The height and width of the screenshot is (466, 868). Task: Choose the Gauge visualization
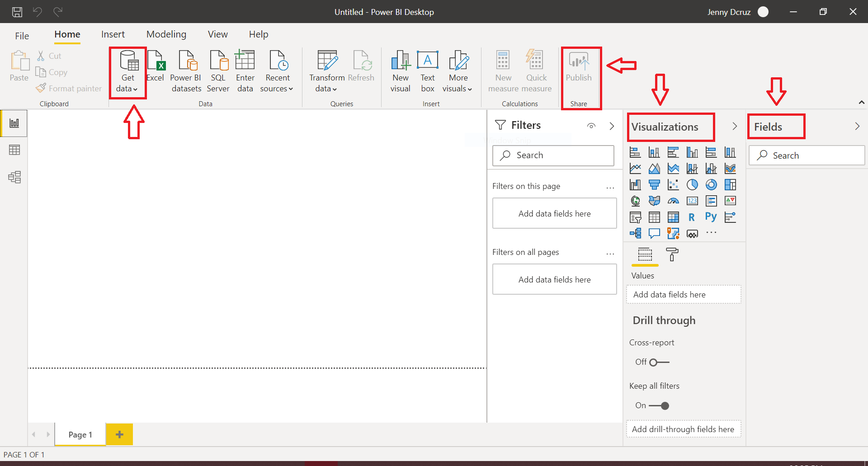673,201
